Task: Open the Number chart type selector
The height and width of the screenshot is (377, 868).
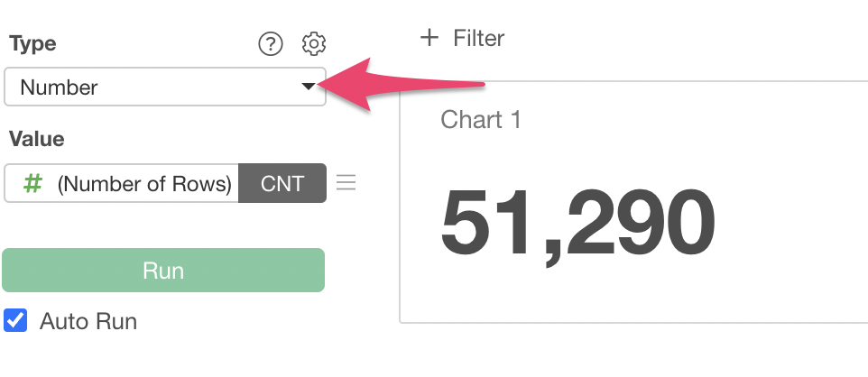Action: point(153,87)
